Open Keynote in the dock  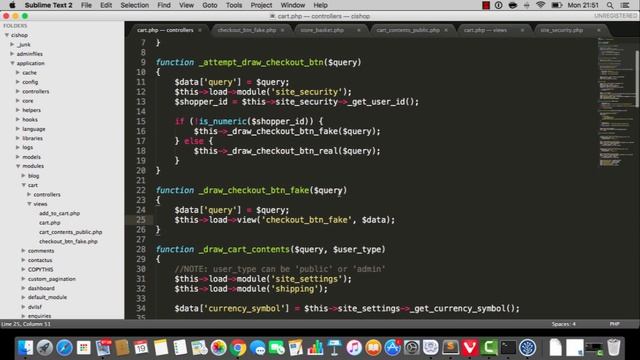(334, 348)
